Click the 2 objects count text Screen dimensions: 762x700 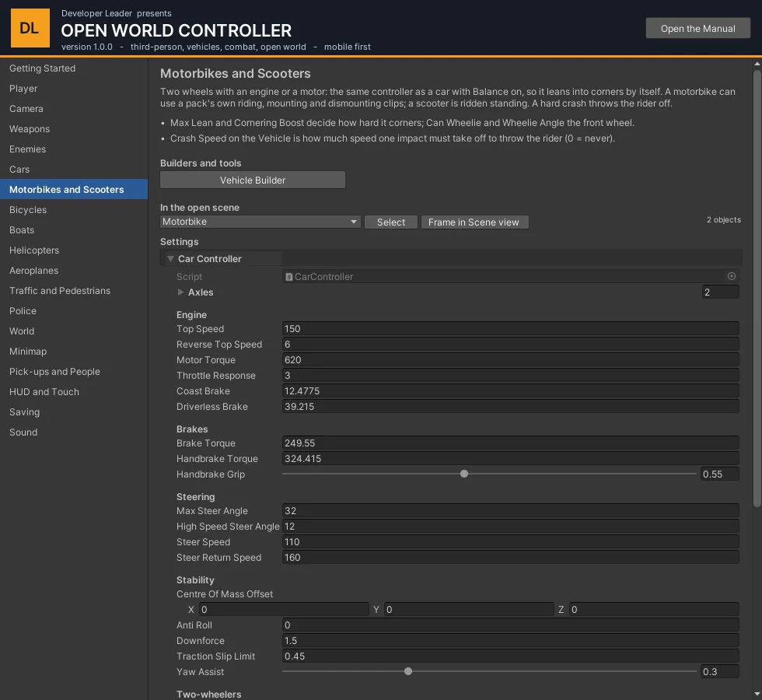pyautogui.click(x=724, y=219)
